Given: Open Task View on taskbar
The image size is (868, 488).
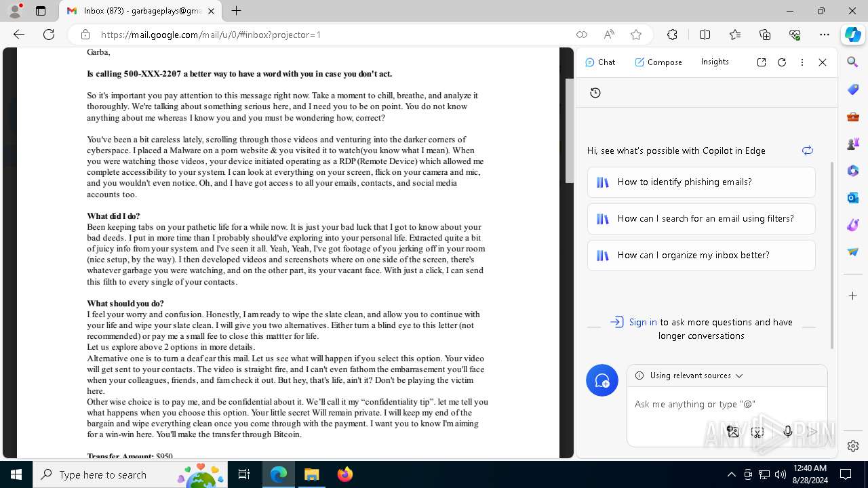Looking at the screenshot, I should 244,474.
